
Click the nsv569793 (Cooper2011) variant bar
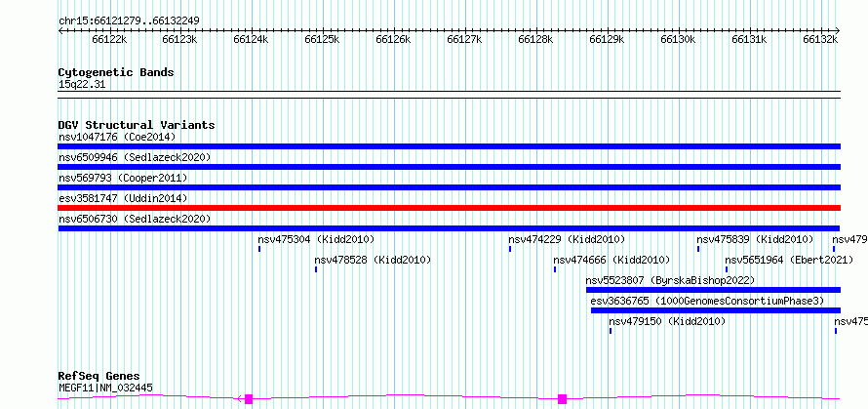tap(449, 187)
